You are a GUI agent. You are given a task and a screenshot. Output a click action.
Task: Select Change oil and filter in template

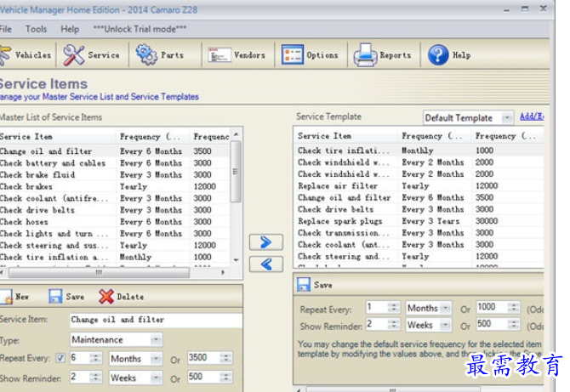[x=419, y=197]
